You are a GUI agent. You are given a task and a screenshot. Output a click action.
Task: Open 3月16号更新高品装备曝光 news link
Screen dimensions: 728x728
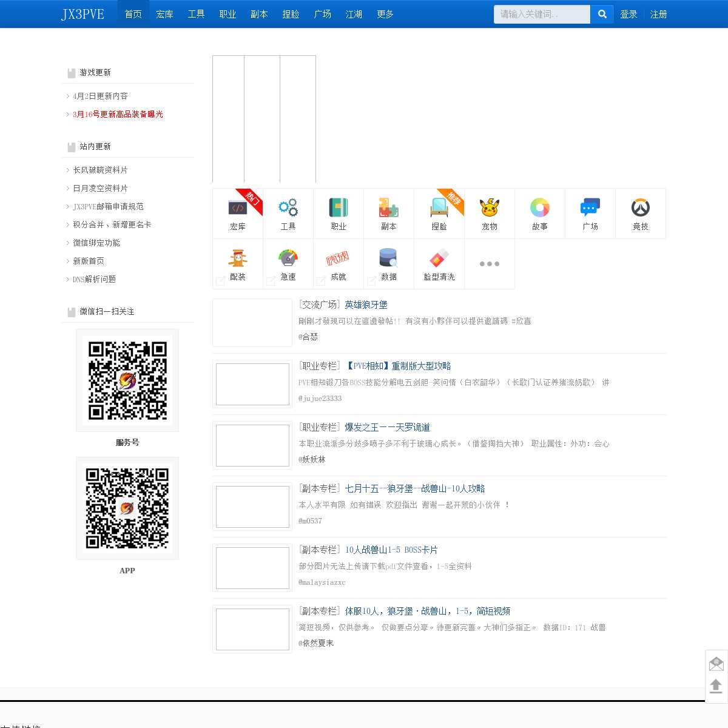coord(118,114)
